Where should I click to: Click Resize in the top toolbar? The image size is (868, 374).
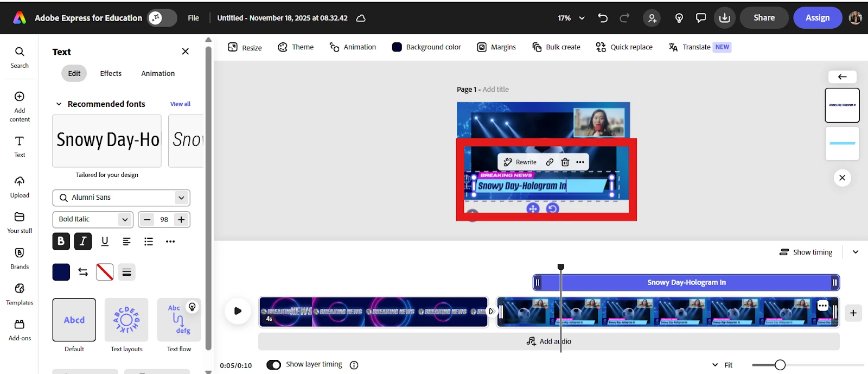coord(245,47)
